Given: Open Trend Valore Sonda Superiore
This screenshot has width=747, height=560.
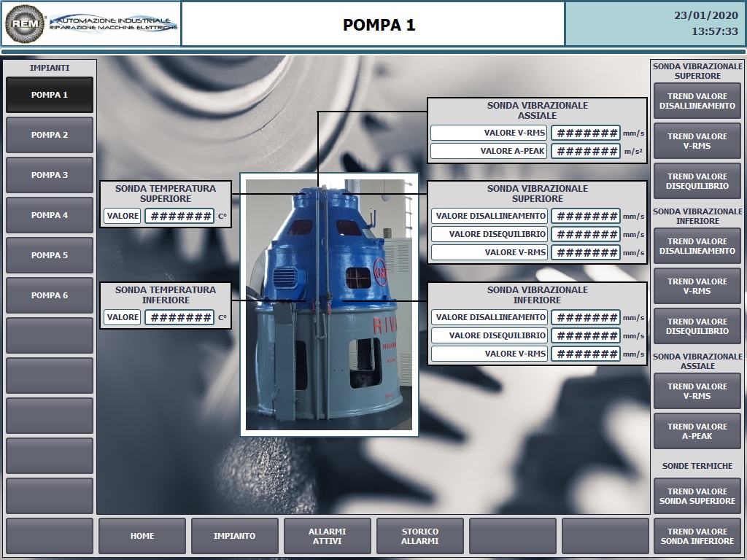Looking at the screenshot, I should pyautogui.click(x=697, y=496).
